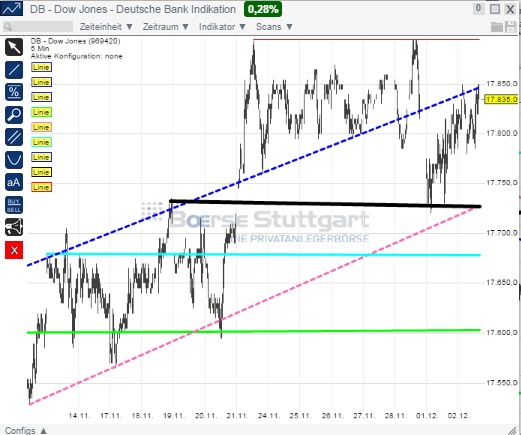
Task: Click the search magnifier icon
Action: (x=8, y=27)
